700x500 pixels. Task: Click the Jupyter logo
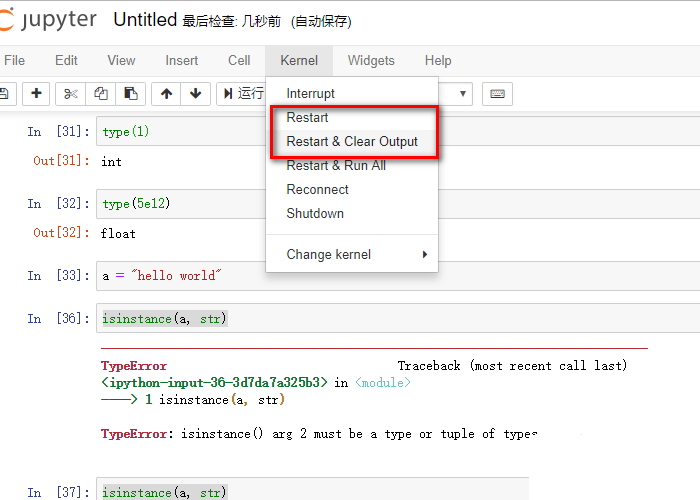pos(48,20)
